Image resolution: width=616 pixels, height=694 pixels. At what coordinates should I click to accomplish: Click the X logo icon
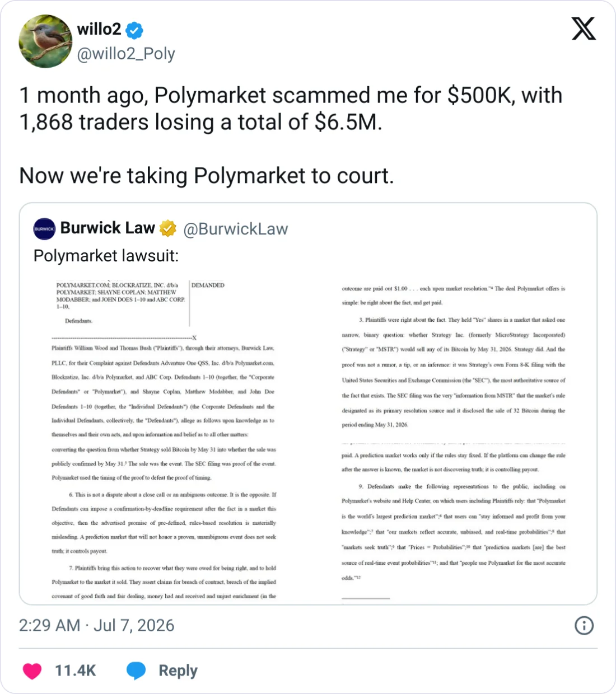[x=584, y=29]
